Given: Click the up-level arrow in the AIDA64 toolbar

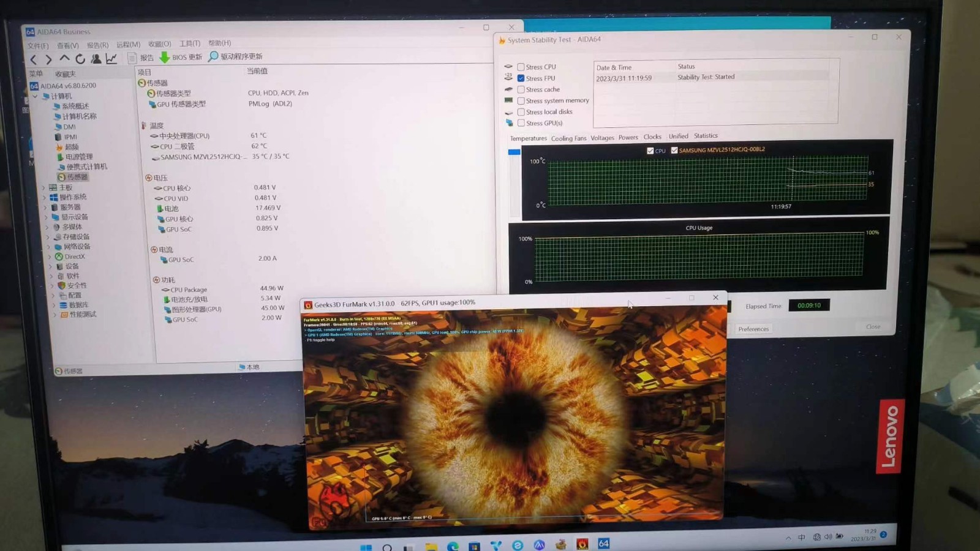Looking at the screenshot, I should point(64,59).
